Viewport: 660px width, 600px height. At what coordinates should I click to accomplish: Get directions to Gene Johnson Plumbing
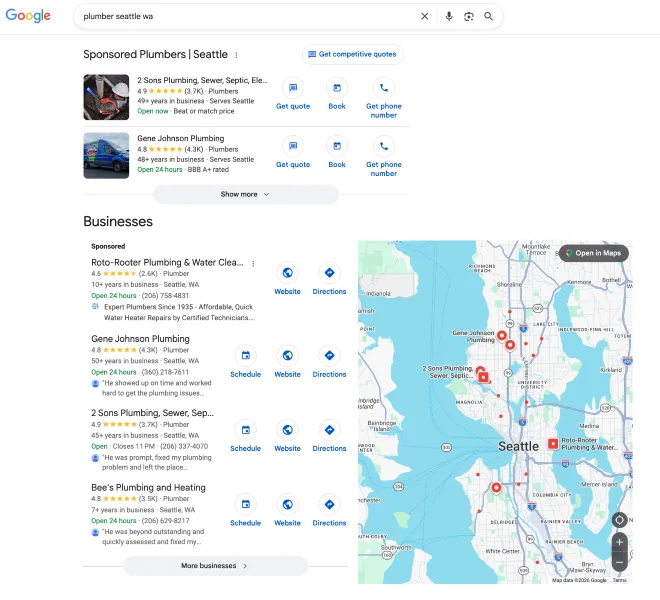point(329,362)
